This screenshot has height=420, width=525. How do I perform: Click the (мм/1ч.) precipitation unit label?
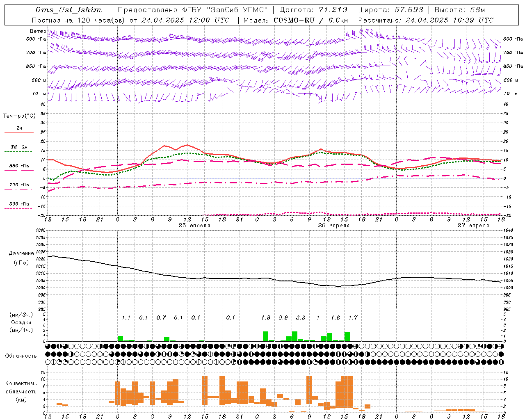point(21,330)
